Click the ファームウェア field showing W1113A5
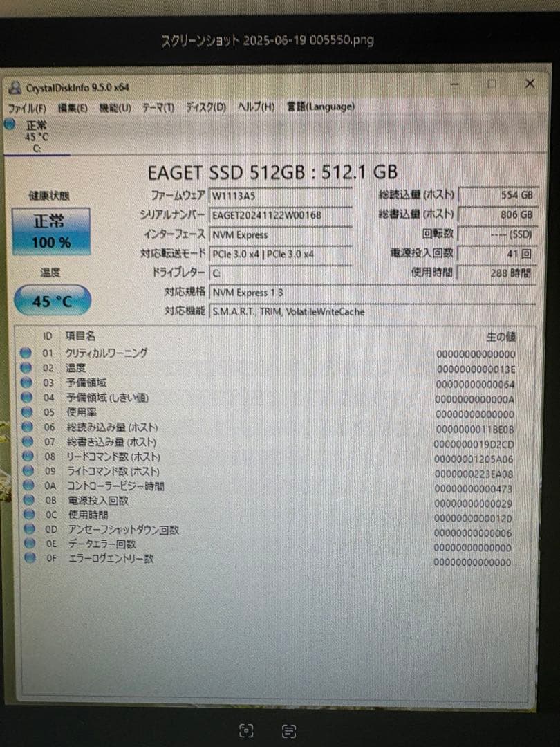The height and width of the screenshot is (747, 560). click(x=280, y=196)
